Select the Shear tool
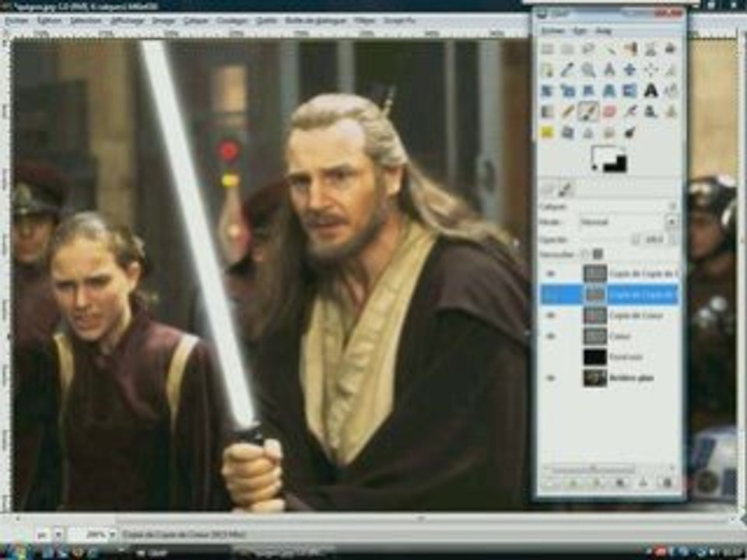Image resolution: width=747 pixels, height=560 pixels. 588,90
